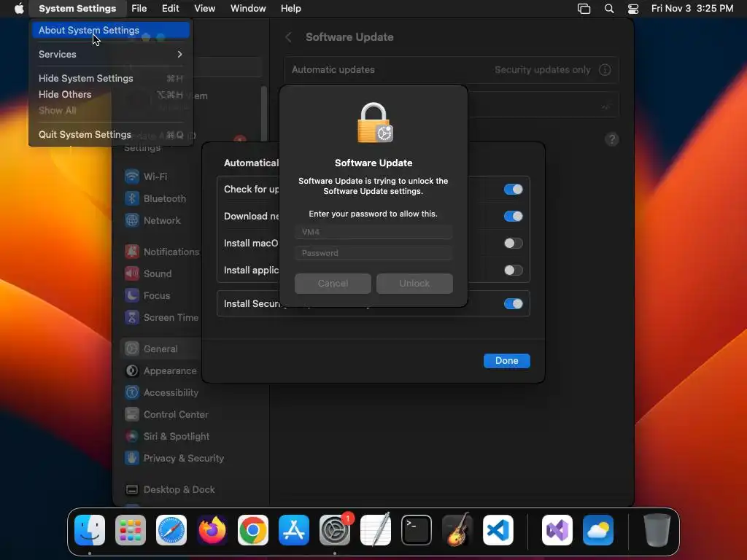Toggle the Download new updates switch
This screenshot has height=560, width=747.
coord(513,216)
